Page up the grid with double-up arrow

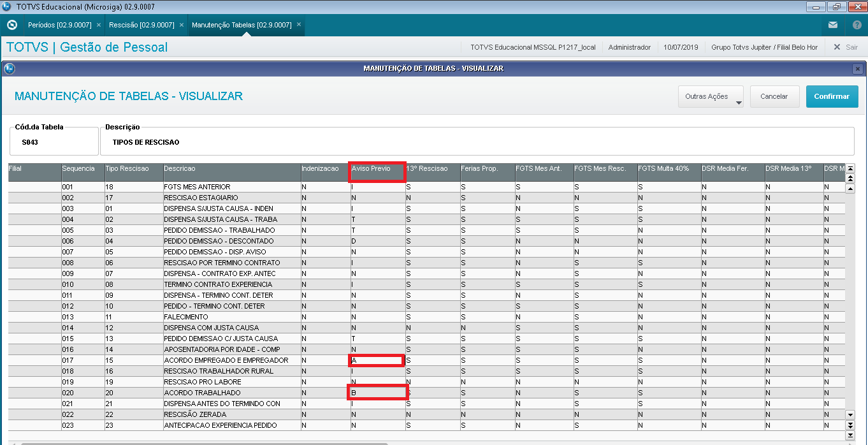(850, 178)
